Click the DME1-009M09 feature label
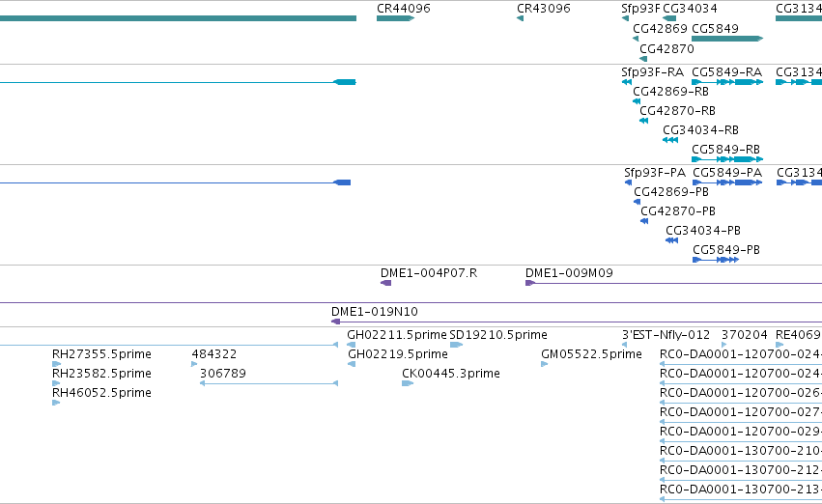The image size is (822, 504). pos(569,273)
